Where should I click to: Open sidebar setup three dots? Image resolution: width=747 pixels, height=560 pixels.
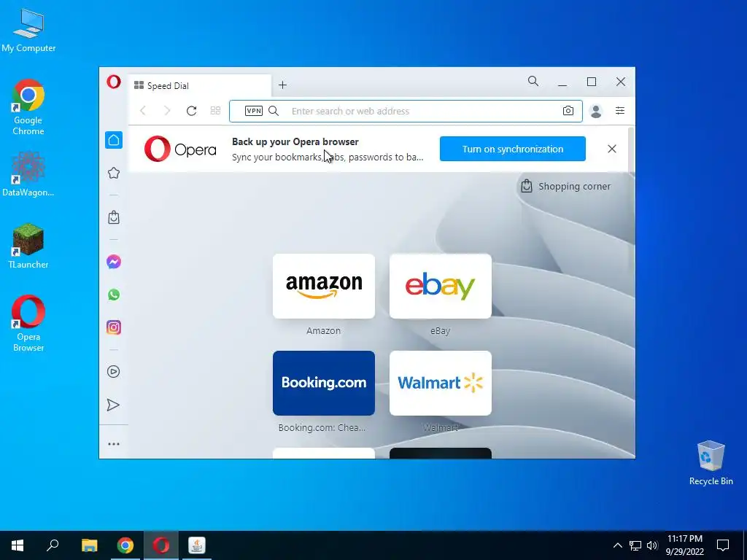(113, 444)
